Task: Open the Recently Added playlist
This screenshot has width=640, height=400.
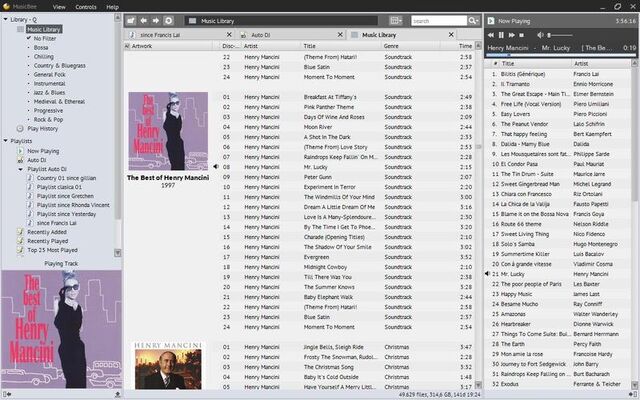Action: point(47,232)
